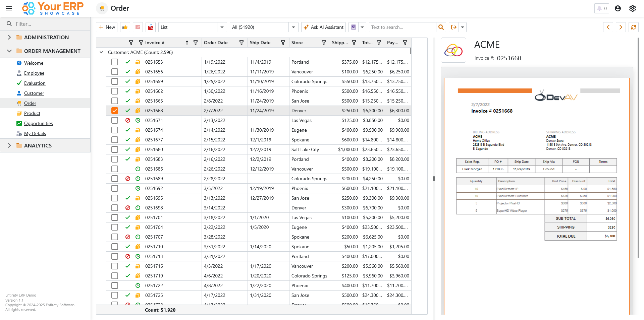Click the Text to search input field

pos(402,27)
